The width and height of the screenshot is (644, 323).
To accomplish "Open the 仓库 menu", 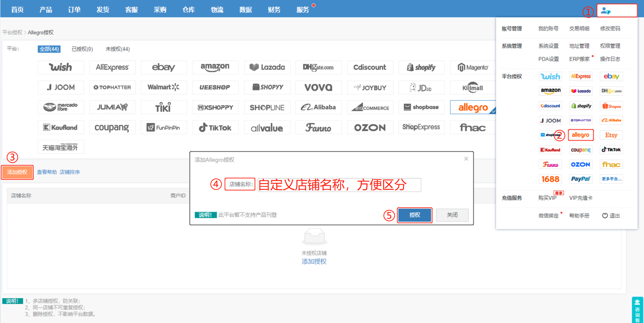I will [x=189, y=10].
